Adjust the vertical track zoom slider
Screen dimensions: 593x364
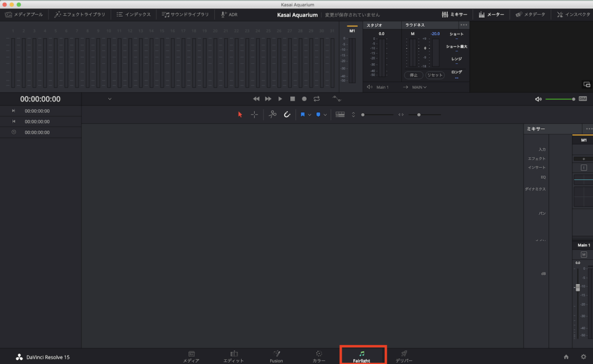pyautogui.click(x=378, y=115)
